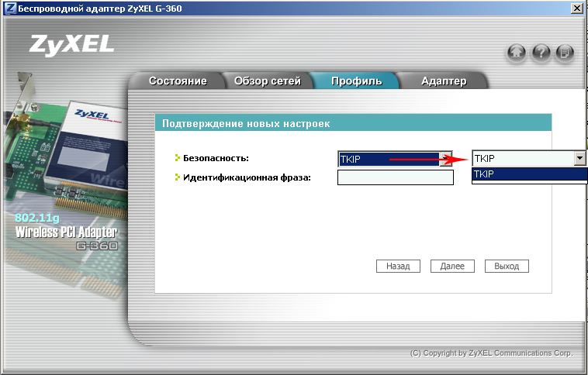Screen dimensions: 588x375
Task: Click the Выход button
Action: 507,266
